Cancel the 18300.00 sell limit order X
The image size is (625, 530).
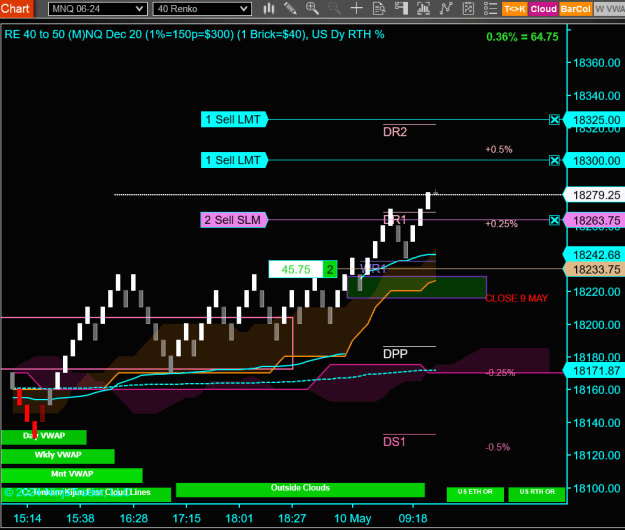[x=554, y=161]
